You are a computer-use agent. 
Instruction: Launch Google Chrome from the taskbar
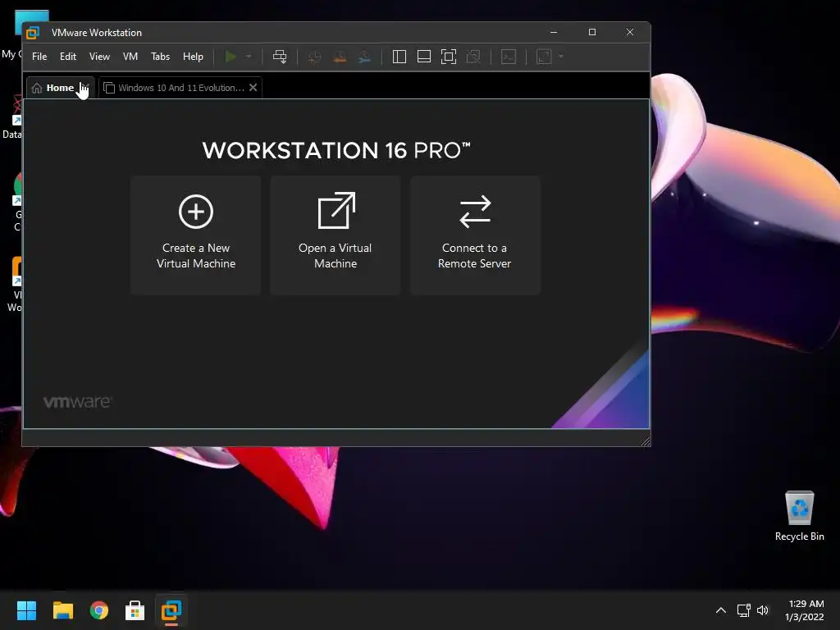[99, 610]
